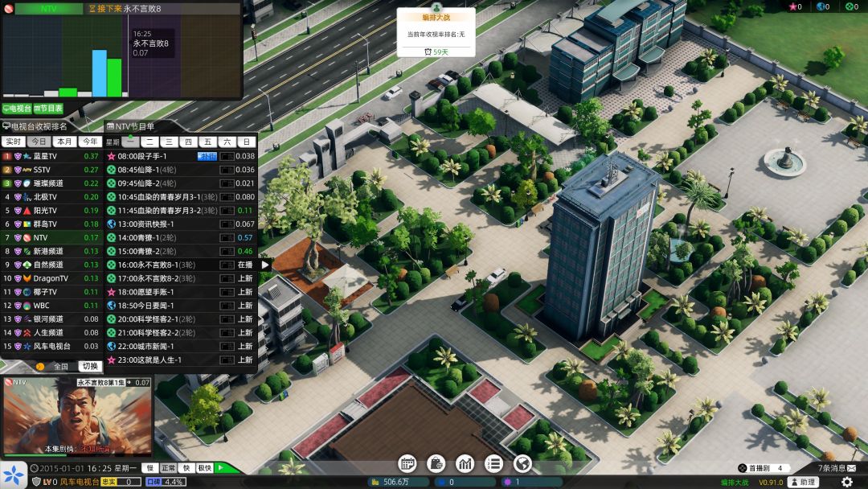The height and width of the screenshot is (489, 868).
Task: Open the shopping bag store icon
Action: point(436,463)
